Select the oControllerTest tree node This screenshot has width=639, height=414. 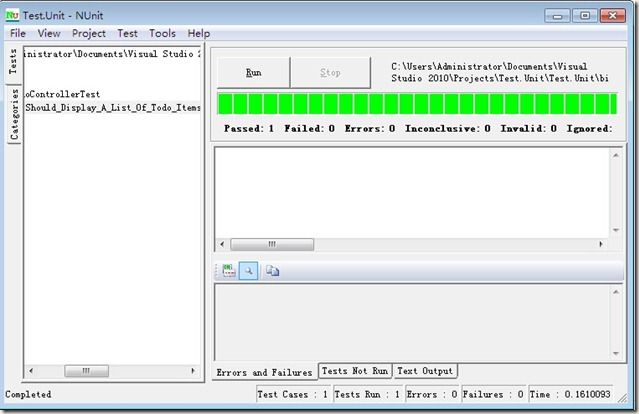(x=62, y=94)
